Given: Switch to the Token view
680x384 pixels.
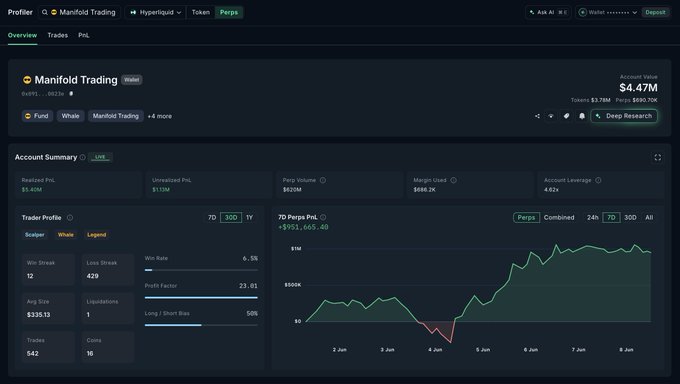Looking at the screenshot, I should click(x=201, y=12).
